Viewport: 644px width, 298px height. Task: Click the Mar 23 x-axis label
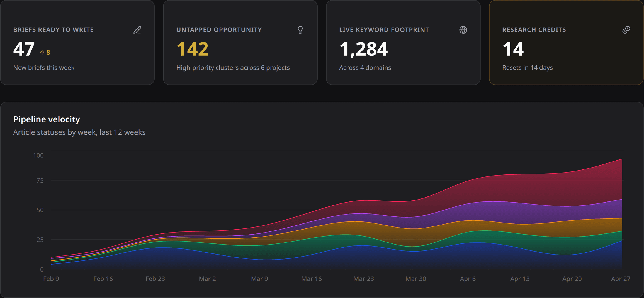[x=364, y=279]
